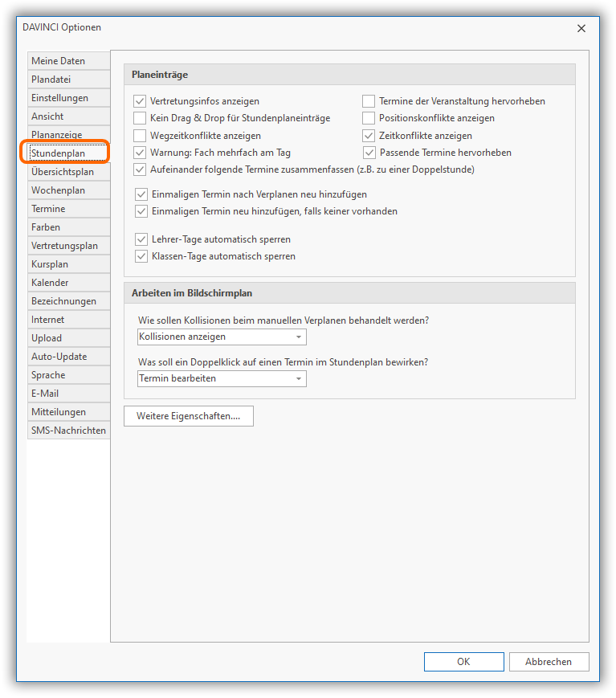Enable Termine der Veranstaltung hervorheben

(x=369, y=101)
